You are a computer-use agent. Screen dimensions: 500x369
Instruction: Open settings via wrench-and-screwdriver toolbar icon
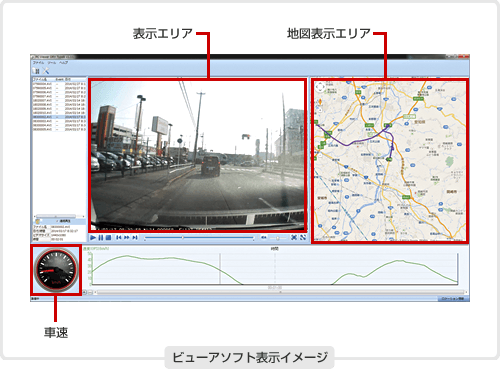pyautogui.click(x=46, y=71)
